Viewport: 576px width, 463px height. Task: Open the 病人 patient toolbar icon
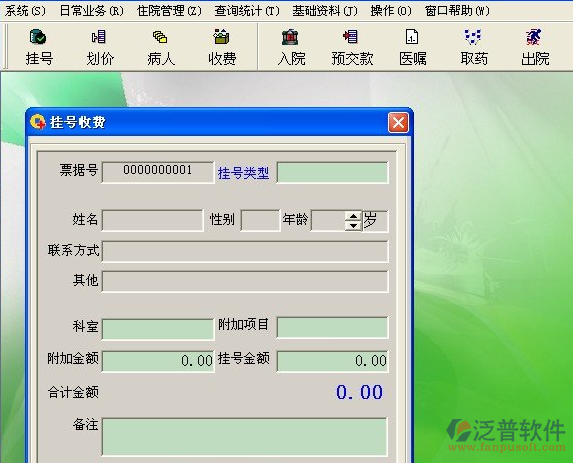pos(161,47)
